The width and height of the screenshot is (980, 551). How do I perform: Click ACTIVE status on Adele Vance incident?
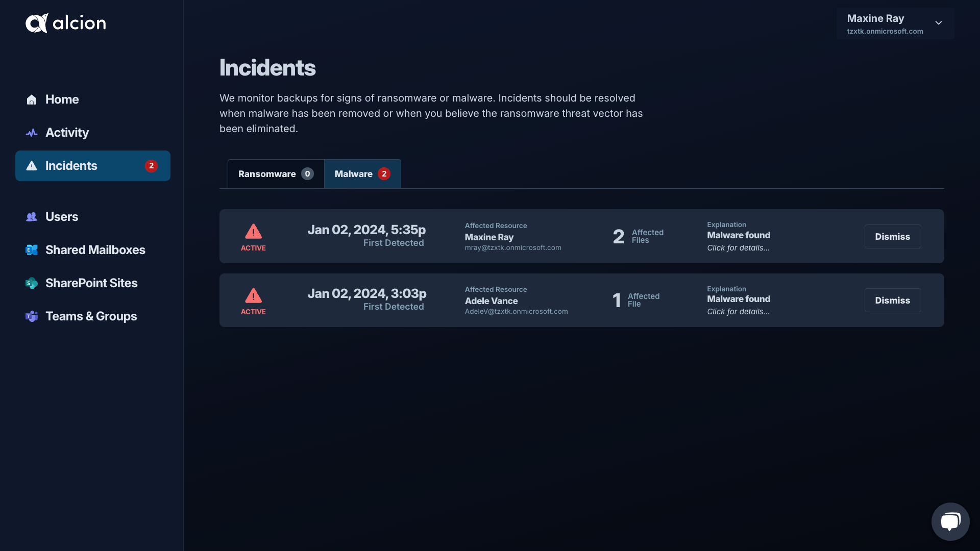click(x=253, y=312)
